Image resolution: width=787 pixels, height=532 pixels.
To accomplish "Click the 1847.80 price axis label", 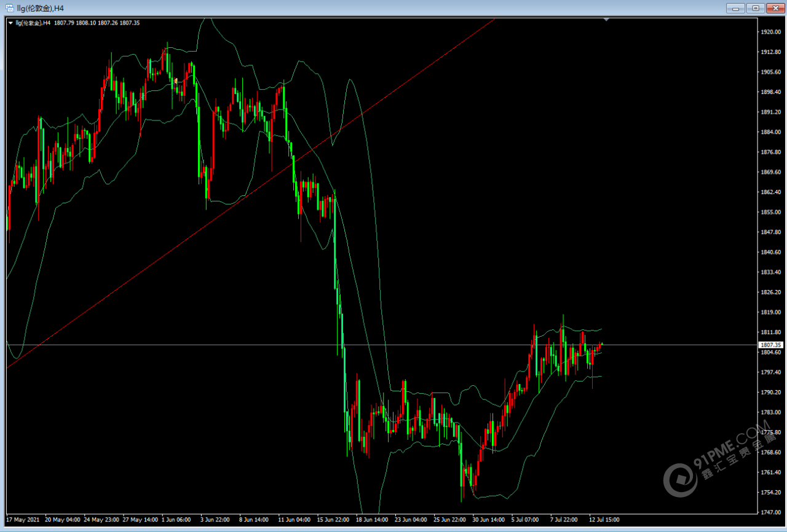I will 770,232.
